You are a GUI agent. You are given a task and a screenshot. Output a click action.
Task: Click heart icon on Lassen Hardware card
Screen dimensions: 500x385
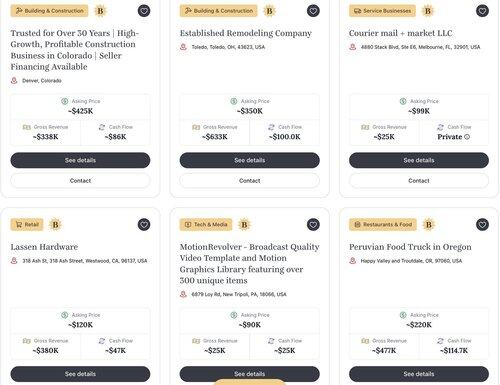click(144, 224)
